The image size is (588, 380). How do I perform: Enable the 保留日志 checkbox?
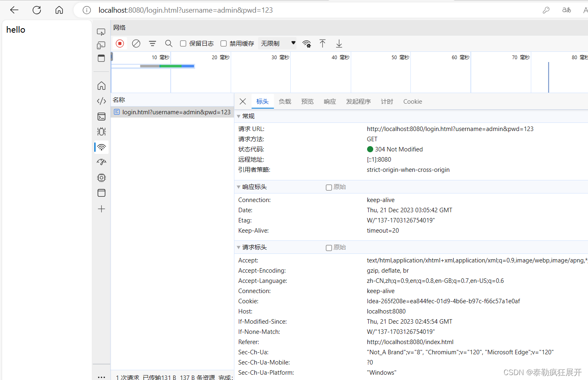183,43
